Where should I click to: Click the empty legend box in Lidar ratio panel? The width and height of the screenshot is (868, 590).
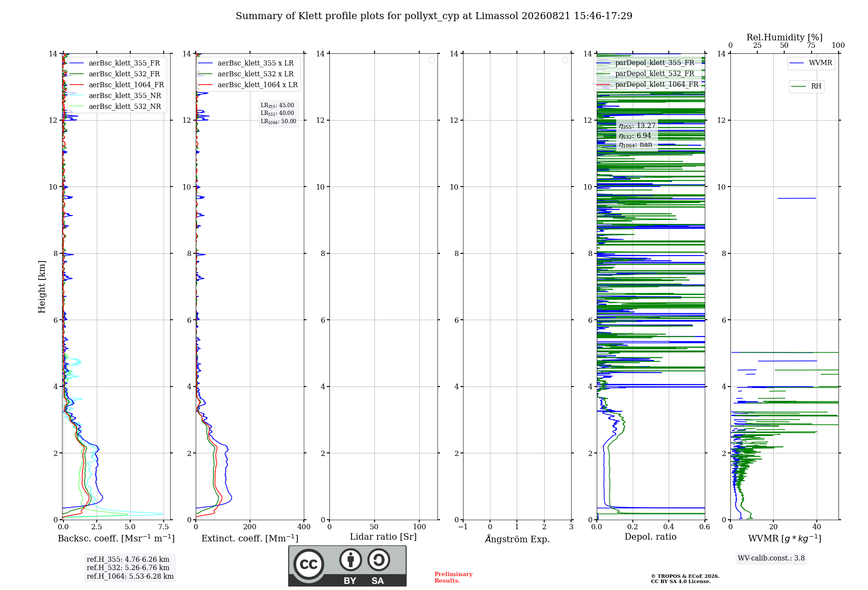click(431, 60)
